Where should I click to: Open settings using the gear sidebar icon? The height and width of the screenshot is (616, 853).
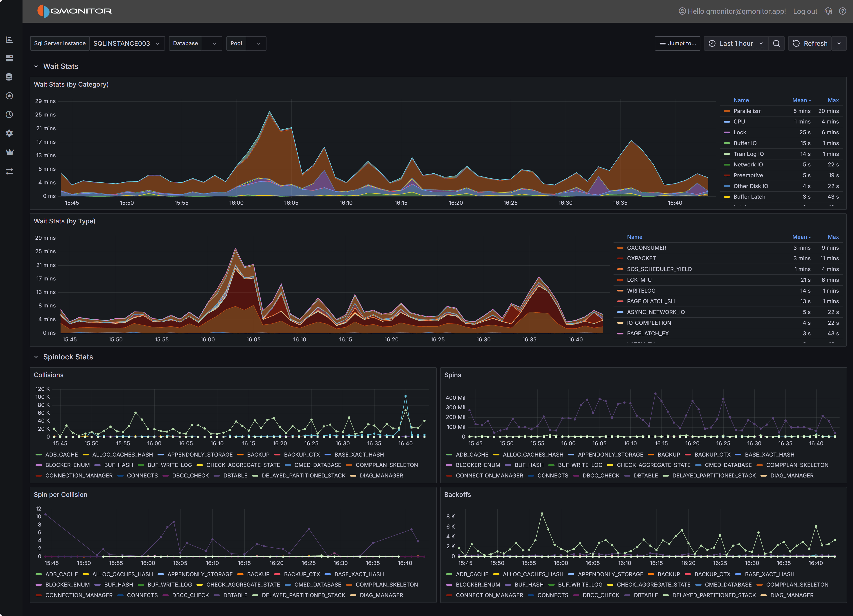pyautogui.click(x=9, y=133)
